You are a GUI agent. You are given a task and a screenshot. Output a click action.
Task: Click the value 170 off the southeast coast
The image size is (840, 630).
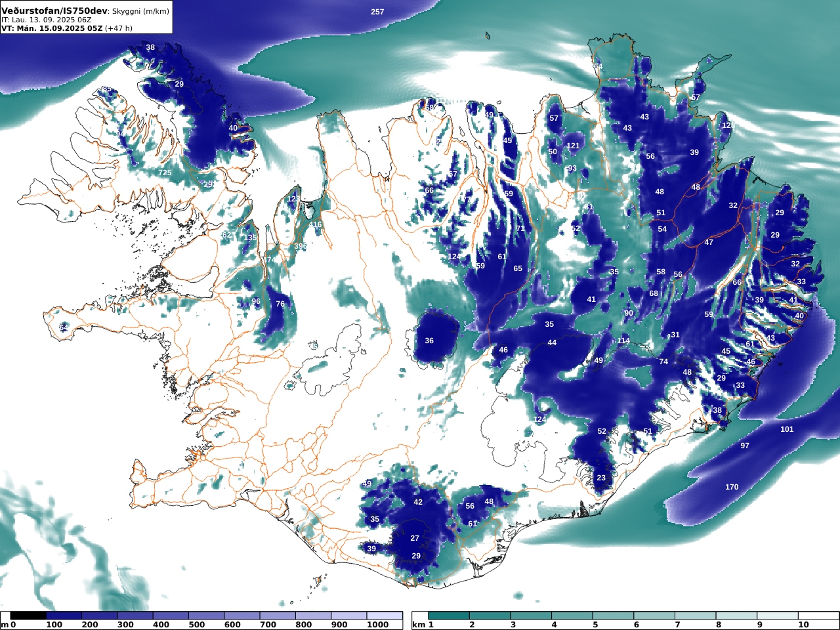click(x=732, y=487)
